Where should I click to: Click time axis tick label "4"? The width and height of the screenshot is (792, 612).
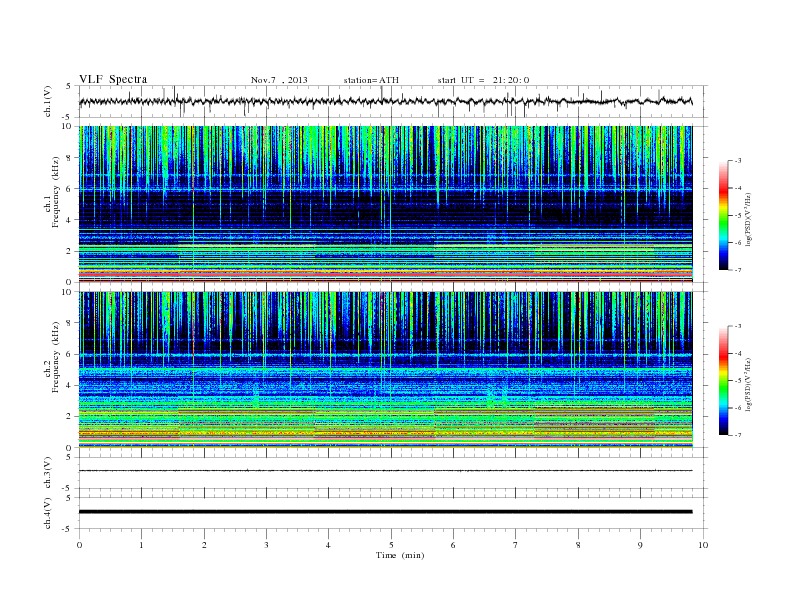point(328,545)
